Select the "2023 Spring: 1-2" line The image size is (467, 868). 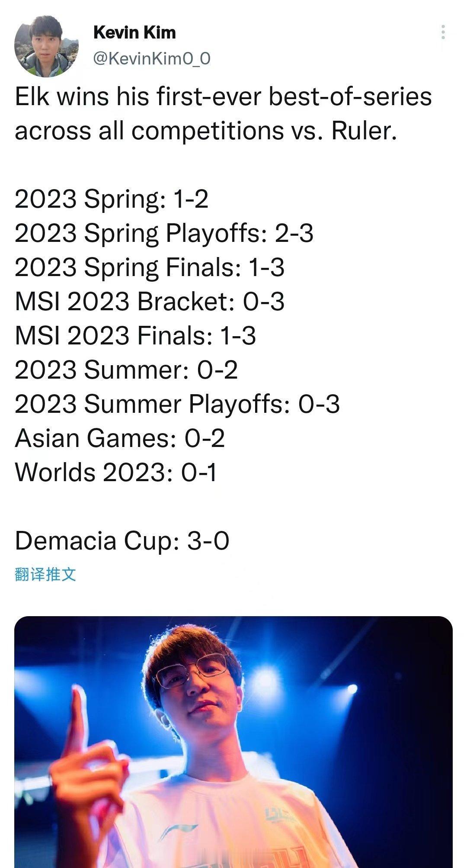tap(112, 199)
